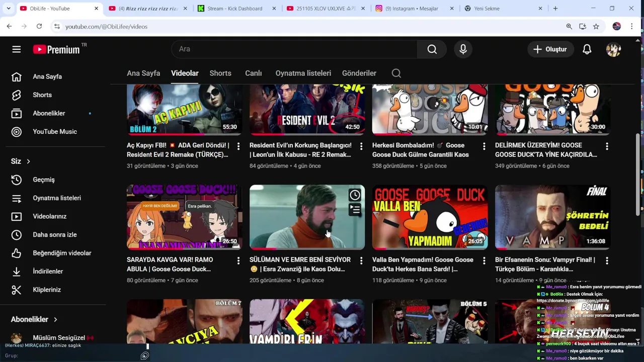Open options menu for SARAYDA KAVGA VAR video
The width and height of the screenshot is (644, 362).
pyautogui.click(x=238, y=260)
